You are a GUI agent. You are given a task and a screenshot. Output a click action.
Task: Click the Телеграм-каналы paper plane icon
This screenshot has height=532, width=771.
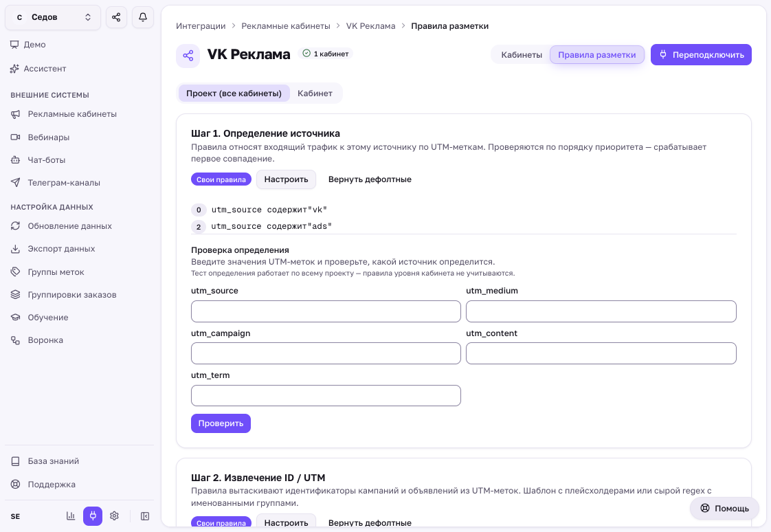click(x=15, y=182)
